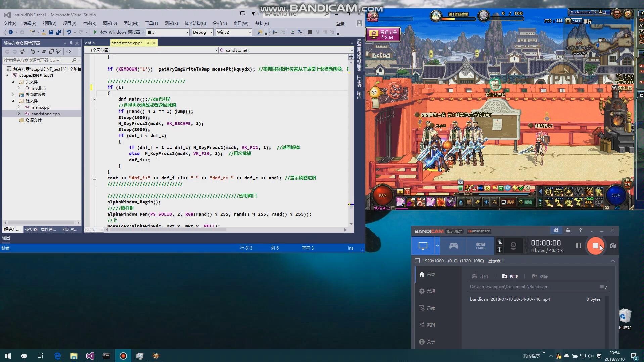The width and height of the screenshot is (644, 362).
Task: Click the bookmark toggle icon in toolbar
Action: 310,32
